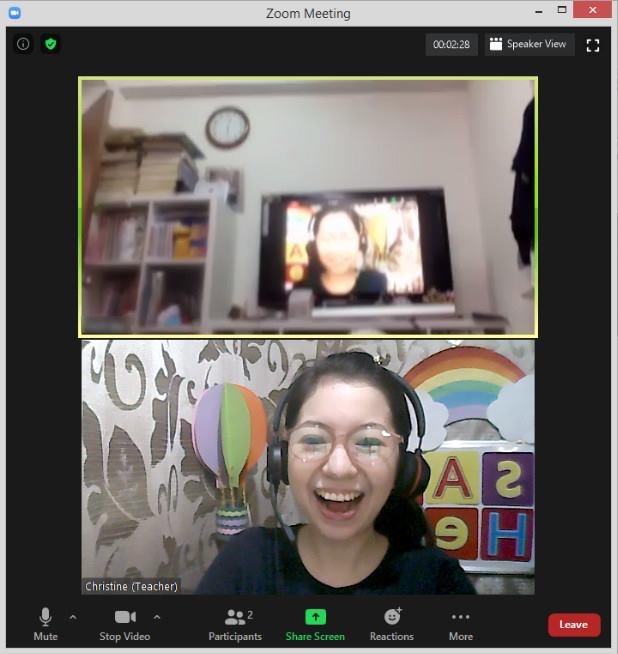The height and width of the screenshot is (654, 618).
Task: Minimize the Zoom Meeting window
Action: tap(532, 10)
